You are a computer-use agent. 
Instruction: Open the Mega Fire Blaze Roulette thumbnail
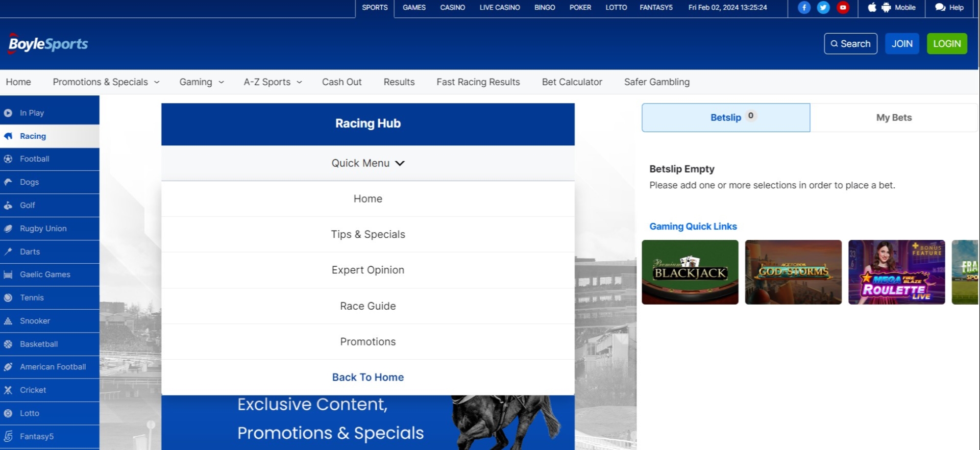coord(897,272)
